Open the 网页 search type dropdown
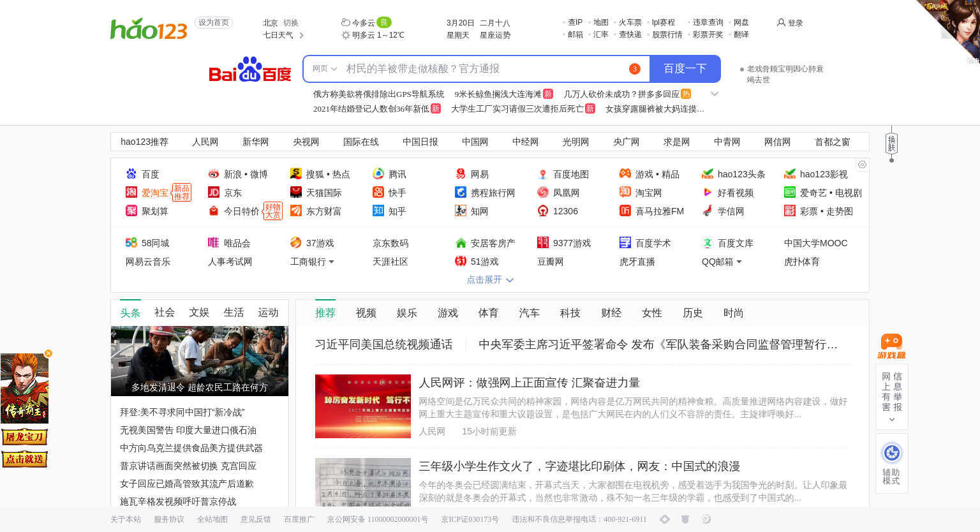The height and width of the screenshot is (532, 980). pyautogui.click(x=325, y=69)
